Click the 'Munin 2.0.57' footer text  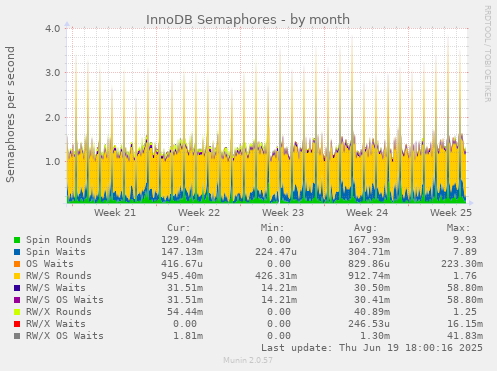coord(248,360)
